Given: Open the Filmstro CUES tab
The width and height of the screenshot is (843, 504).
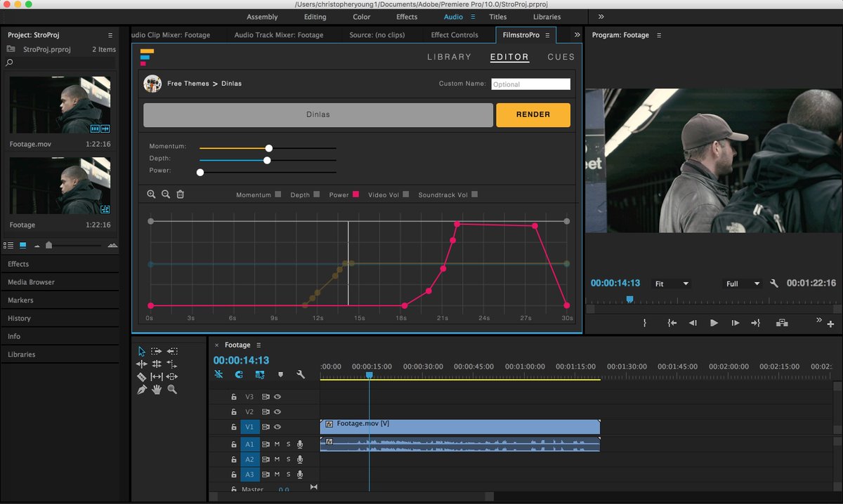Looking at the screenshot, I should [x=561, y=57].
